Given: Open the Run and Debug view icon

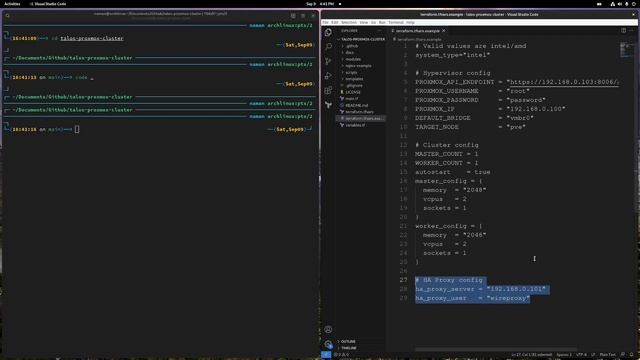Looking at the screenshot, I should pos(328,76).
